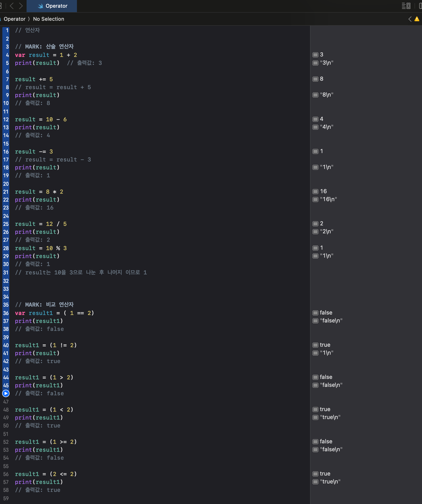Screen dimensions: 422x504
Task: Click the remainder explanation comment on line 31
Action: [81, 273]
